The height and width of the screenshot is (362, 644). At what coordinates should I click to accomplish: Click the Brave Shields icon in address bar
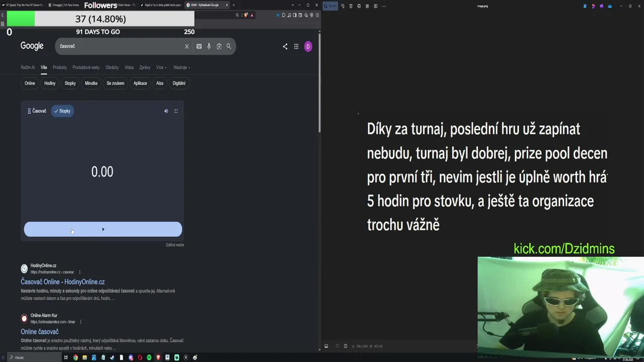[246, 15]
